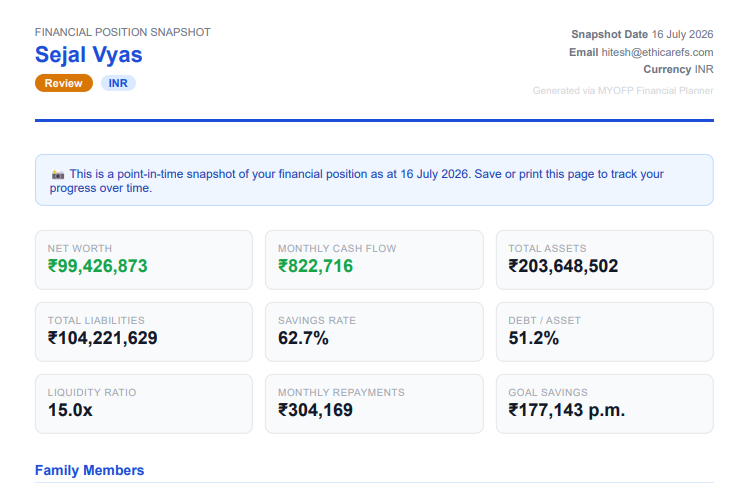Click the Financial Position Snapshot heading
This screenshot has height=483, width=751.
click(123, 32)
